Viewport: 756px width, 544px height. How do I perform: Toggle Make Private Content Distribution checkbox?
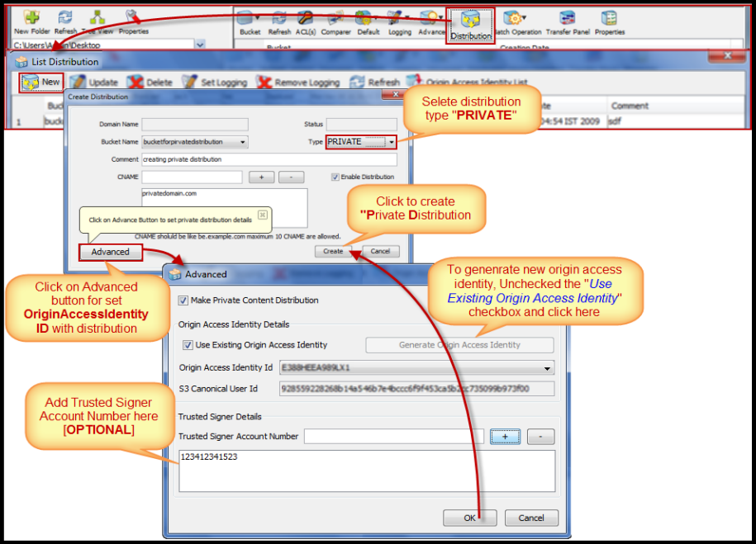click(183, 300)
